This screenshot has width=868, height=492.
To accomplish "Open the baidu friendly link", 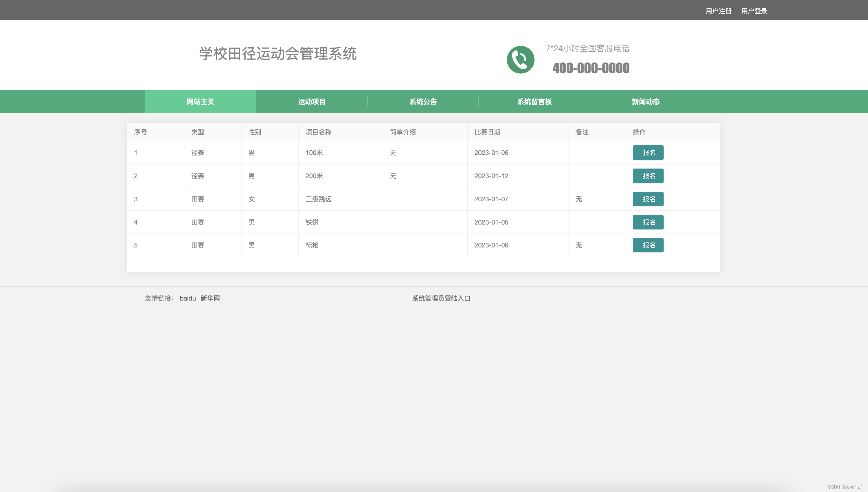I will (x=188, y=298).
